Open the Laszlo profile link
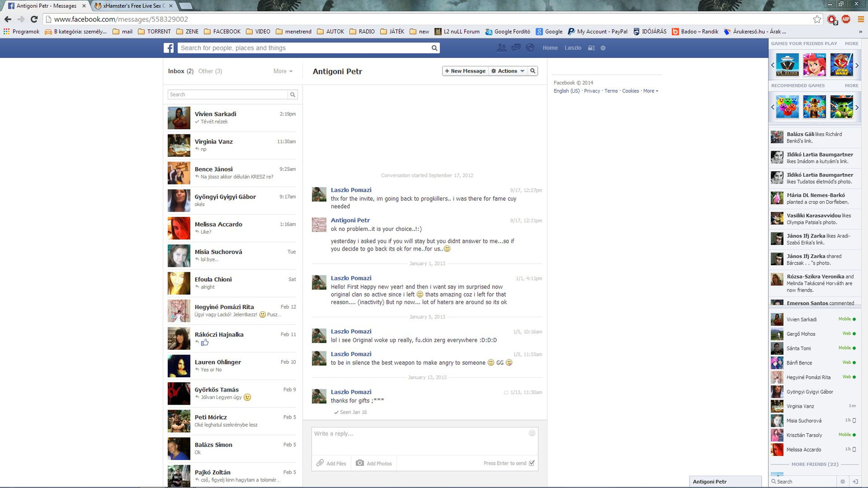 573,48
